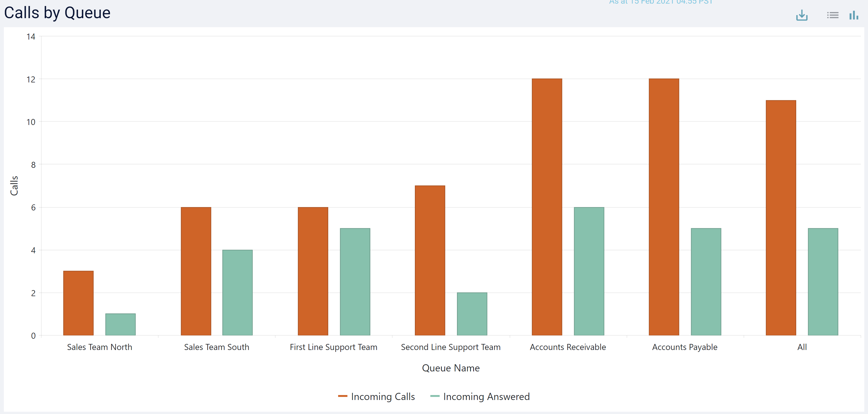Click the Accounts Receivable axis label
Viewport: 868px width, 414px height.
[x=568, y=347]
